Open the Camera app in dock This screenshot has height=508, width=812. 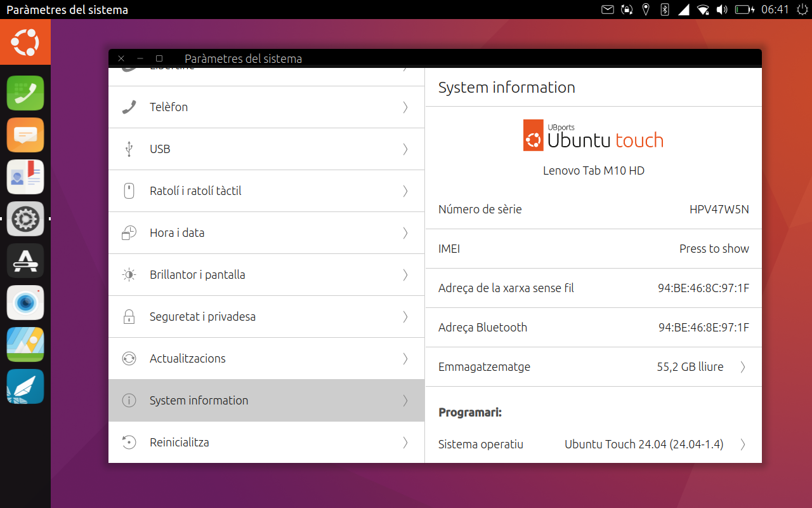(25, 303)
